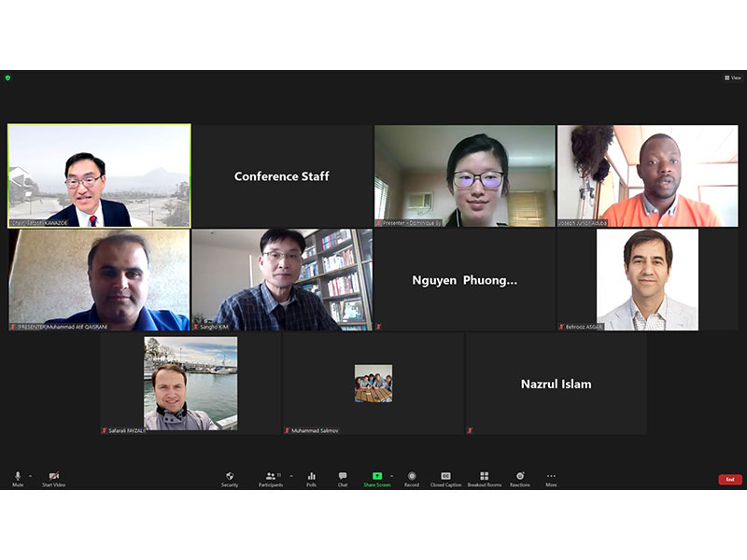Open the View layout menu
This screenshot has height=560, width=747.
[733, 78]
